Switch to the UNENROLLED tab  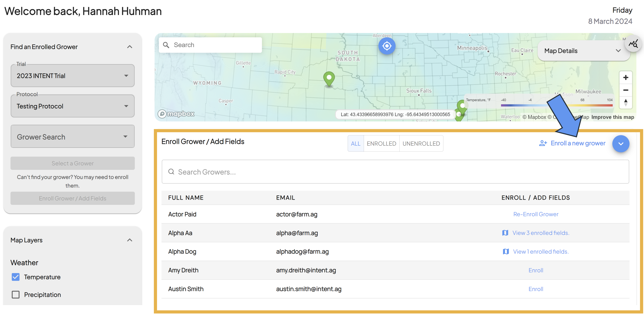tap(421, 144)
